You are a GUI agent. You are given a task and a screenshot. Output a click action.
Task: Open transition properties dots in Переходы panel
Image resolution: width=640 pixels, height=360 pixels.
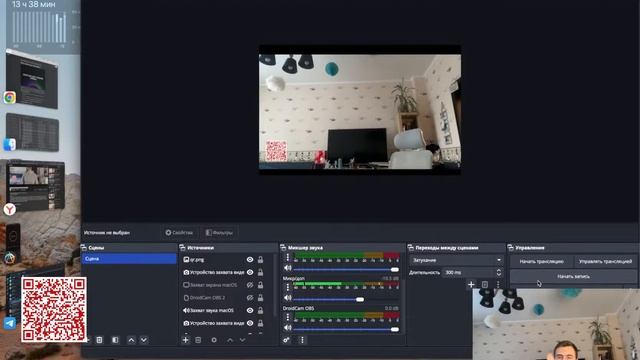[x=498, y=284]
